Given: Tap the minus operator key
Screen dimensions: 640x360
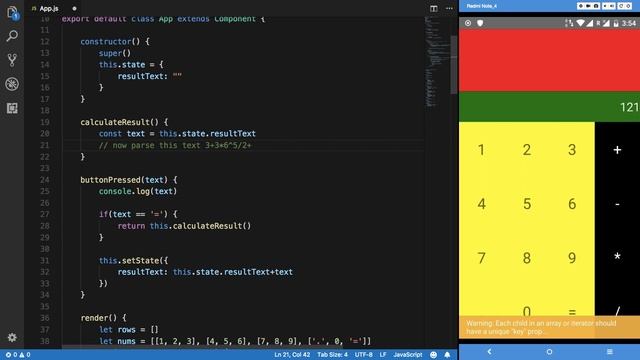Looking at the screenshot, I should click(617, 204).
